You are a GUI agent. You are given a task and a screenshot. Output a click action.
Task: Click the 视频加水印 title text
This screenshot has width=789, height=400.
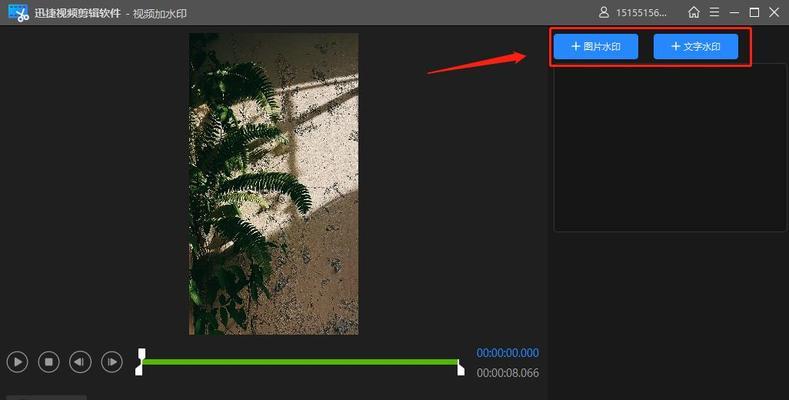pos(160,14)
